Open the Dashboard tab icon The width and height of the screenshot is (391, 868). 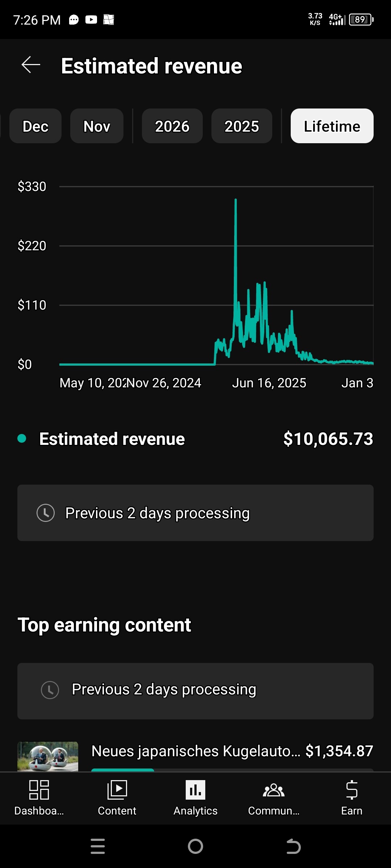pyautogui.click(x=39, y=790)
